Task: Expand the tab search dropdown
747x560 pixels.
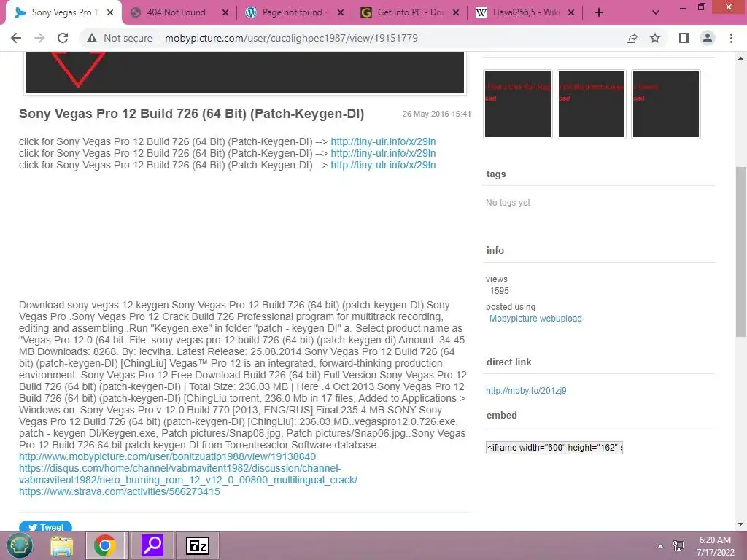Action: click(656, 12)
